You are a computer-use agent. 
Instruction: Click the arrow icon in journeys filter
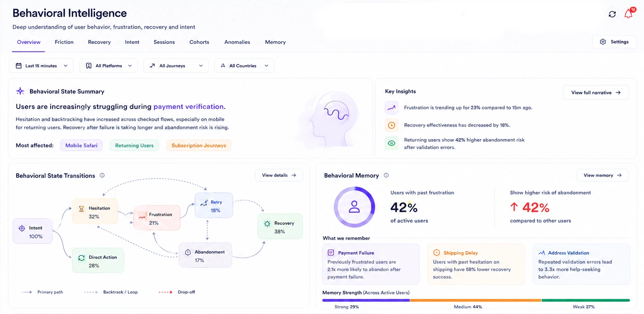click(152, 66)
